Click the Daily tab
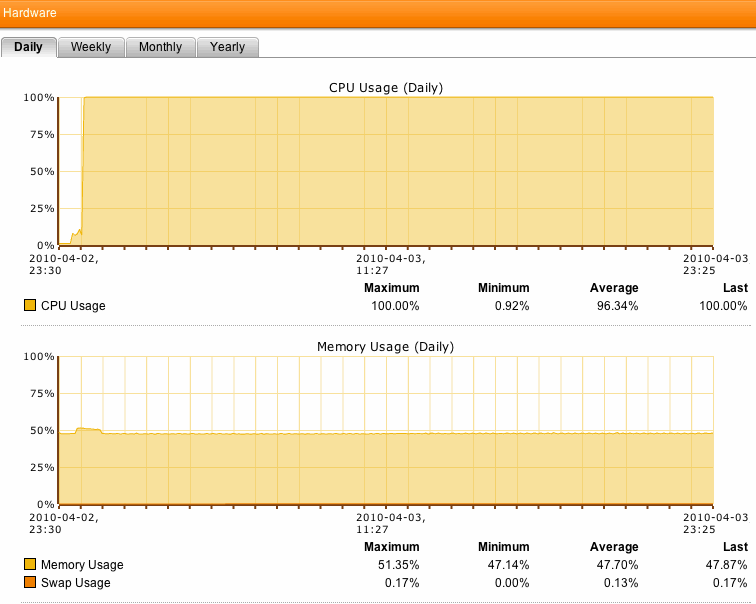Image resolution: width=756 pixels, height=604 pixels. click(28, 47)
